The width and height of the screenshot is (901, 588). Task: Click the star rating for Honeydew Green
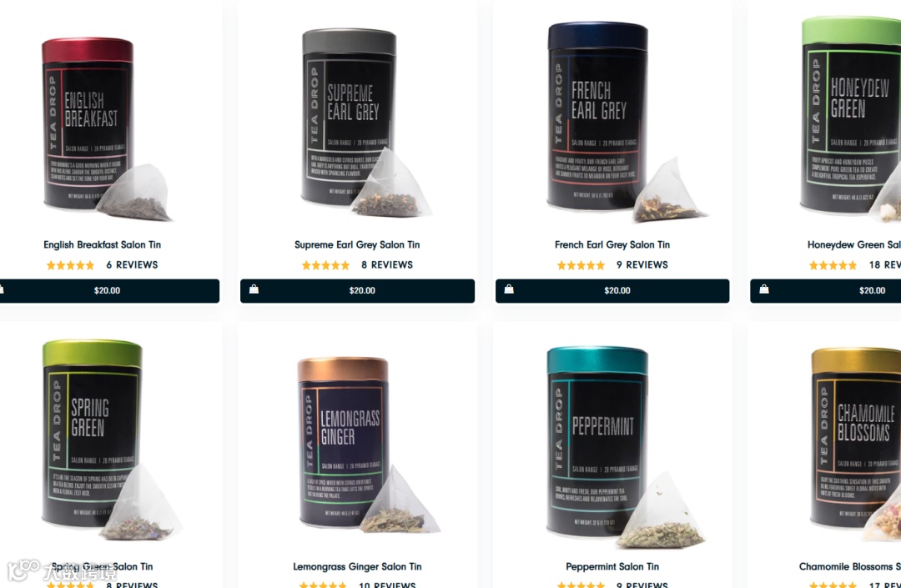pyautogui.click(x=833, y=265)
